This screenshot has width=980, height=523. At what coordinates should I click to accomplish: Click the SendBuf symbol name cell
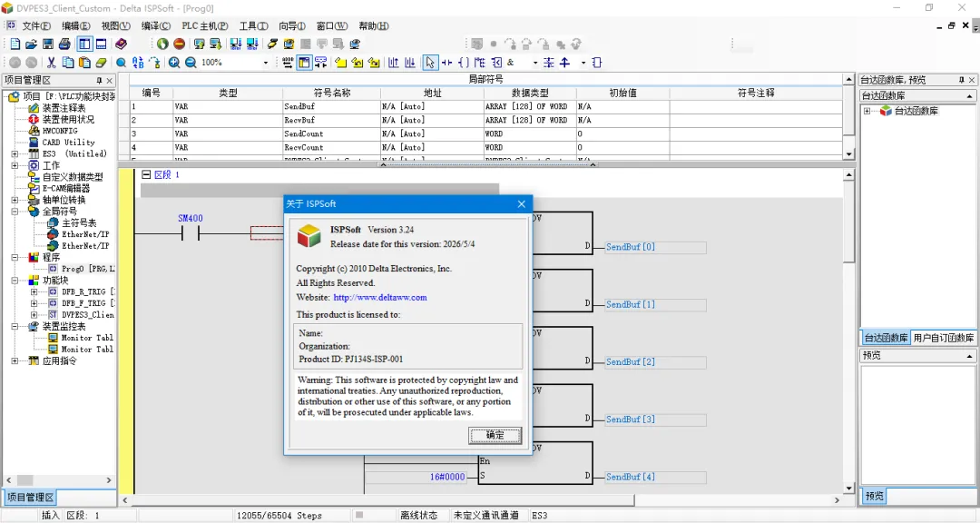click(331, 106)
